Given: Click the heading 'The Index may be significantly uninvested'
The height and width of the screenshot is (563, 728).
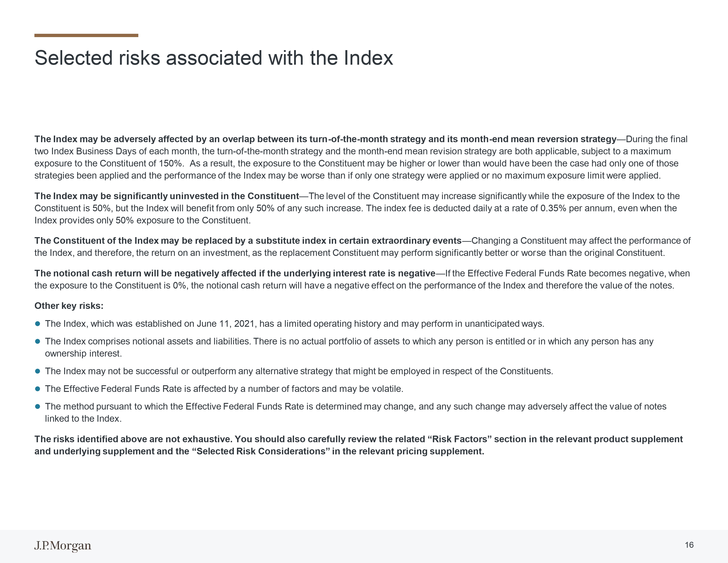Looking at the screenshot, I should pos(167,196).
